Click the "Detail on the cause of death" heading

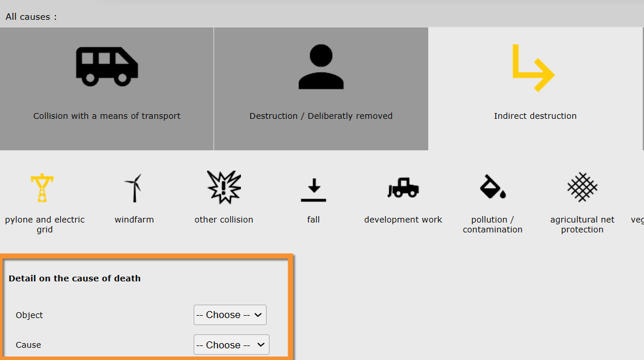(x=75, y=278)
